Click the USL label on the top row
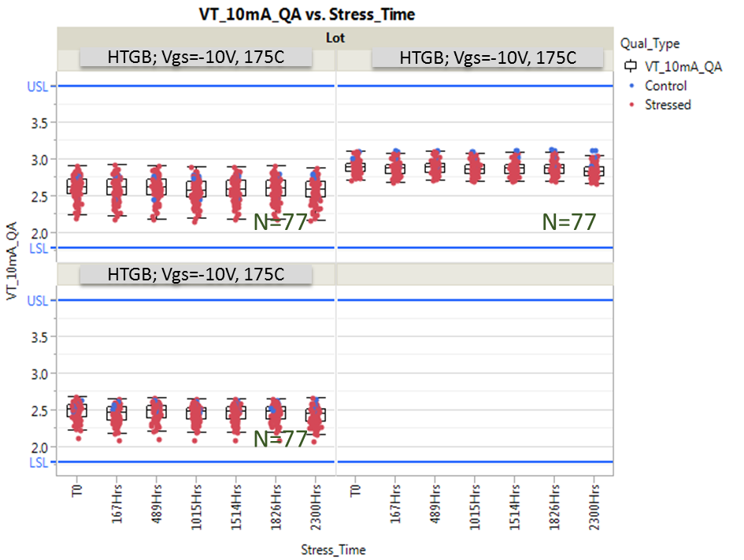This screenshot has width=744, height=560. (x=37, y=86)
